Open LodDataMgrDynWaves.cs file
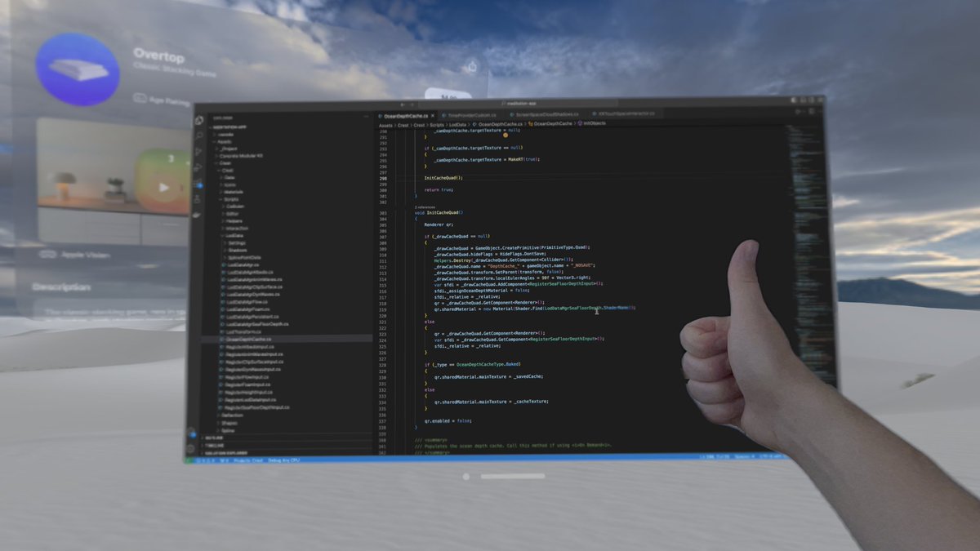Viewport: 980px width, 551px height. point(251,294)
